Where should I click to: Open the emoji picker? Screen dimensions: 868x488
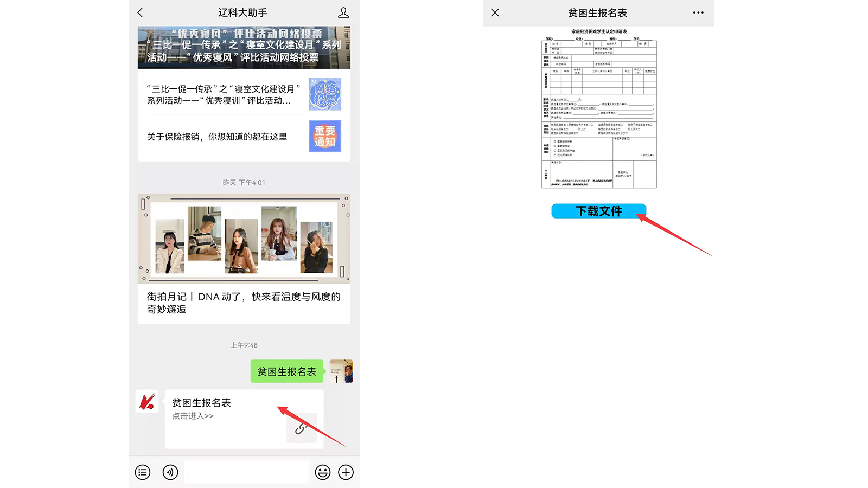[323, 472]
